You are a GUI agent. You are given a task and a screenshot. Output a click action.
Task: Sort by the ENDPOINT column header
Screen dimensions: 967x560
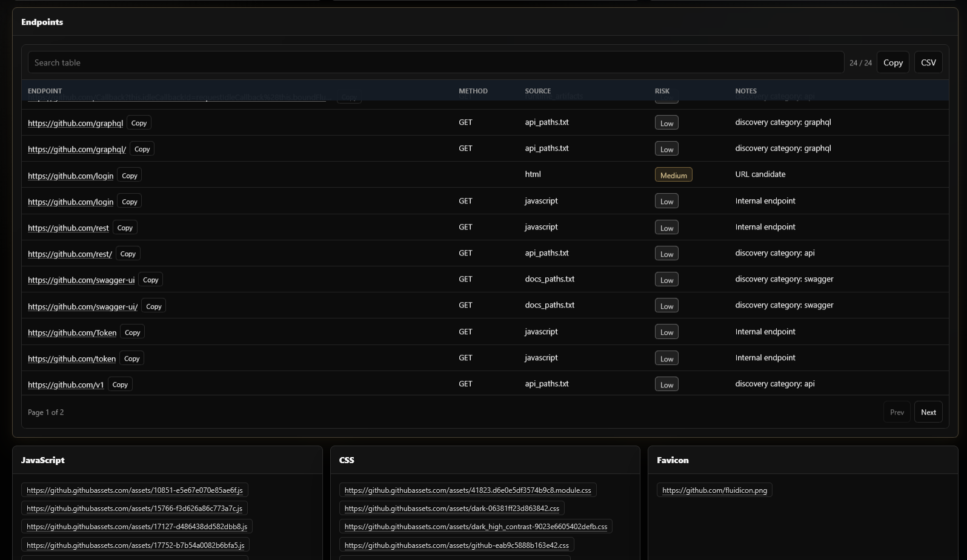45,91
